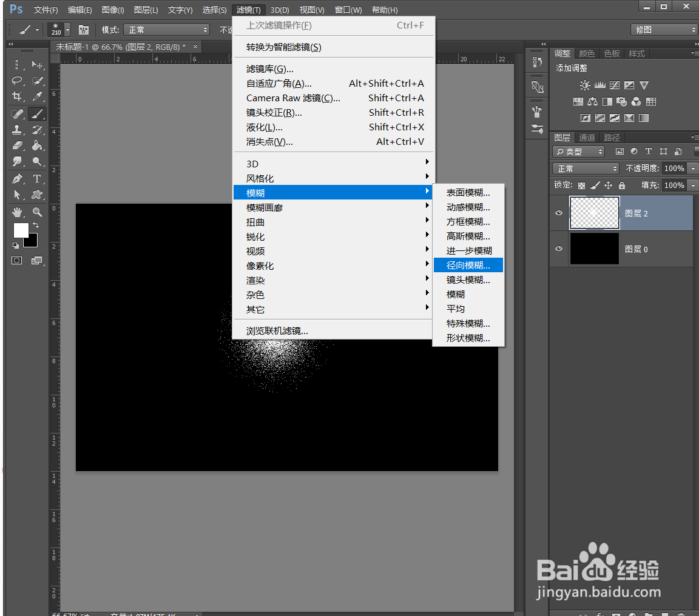Open the 填充 fill dropdown arrow
This screenshot has width=699, height=616.
(693, 186)
